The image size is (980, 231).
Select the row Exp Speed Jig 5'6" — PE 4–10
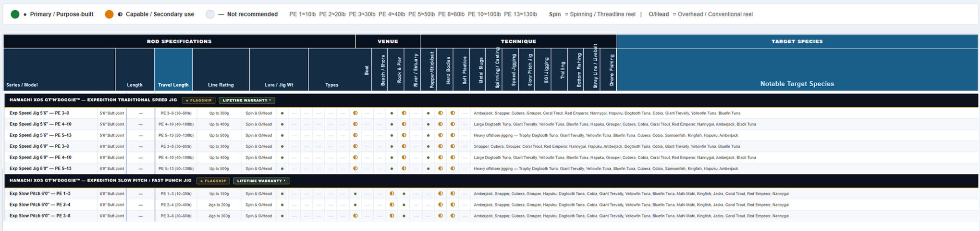coord(491,124)
